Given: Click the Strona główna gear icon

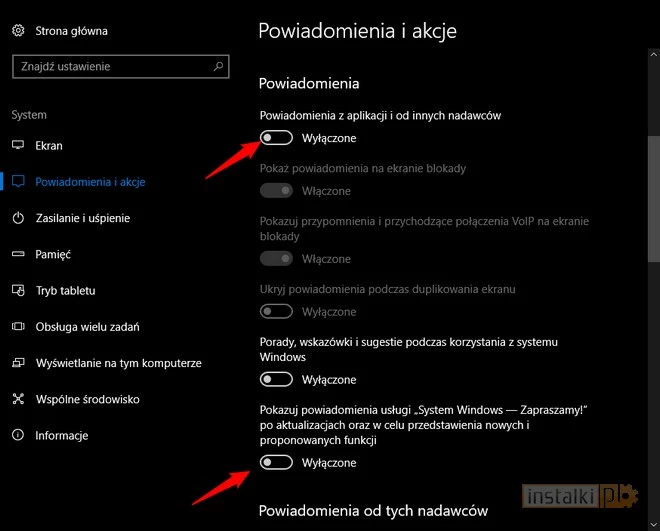Looking at the screenshot, I should pos(18,31).
